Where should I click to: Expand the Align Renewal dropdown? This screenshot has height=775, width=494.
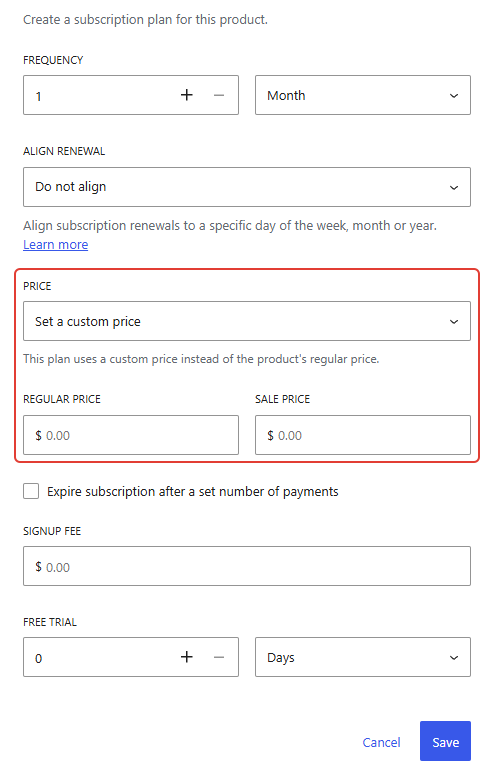point(247,187)
